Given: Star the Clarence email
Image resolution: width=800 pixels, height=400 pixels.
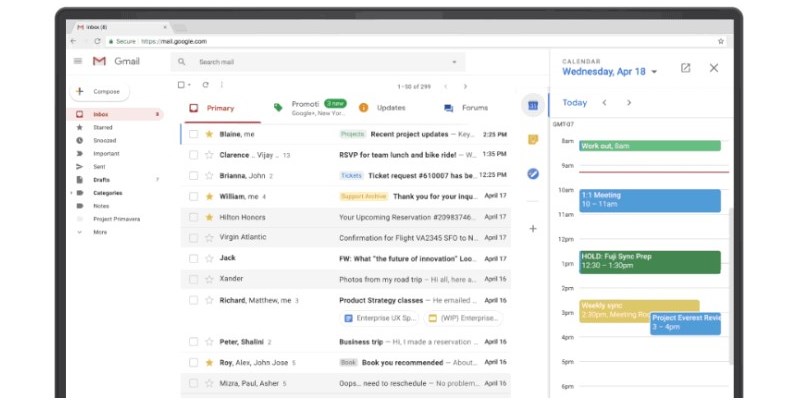Looking at the screenshot, I should 209,155.
